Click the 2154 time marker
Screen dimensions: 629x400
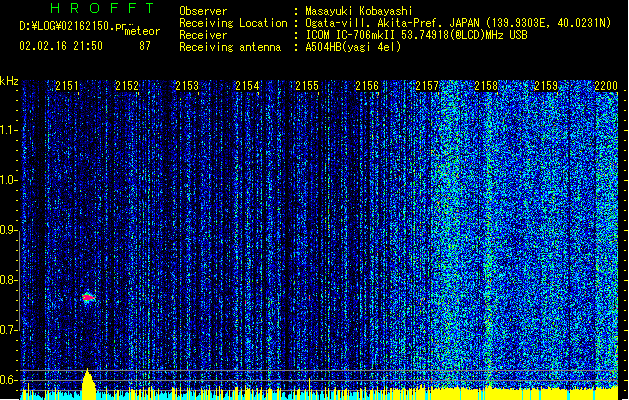coord(247,86)
